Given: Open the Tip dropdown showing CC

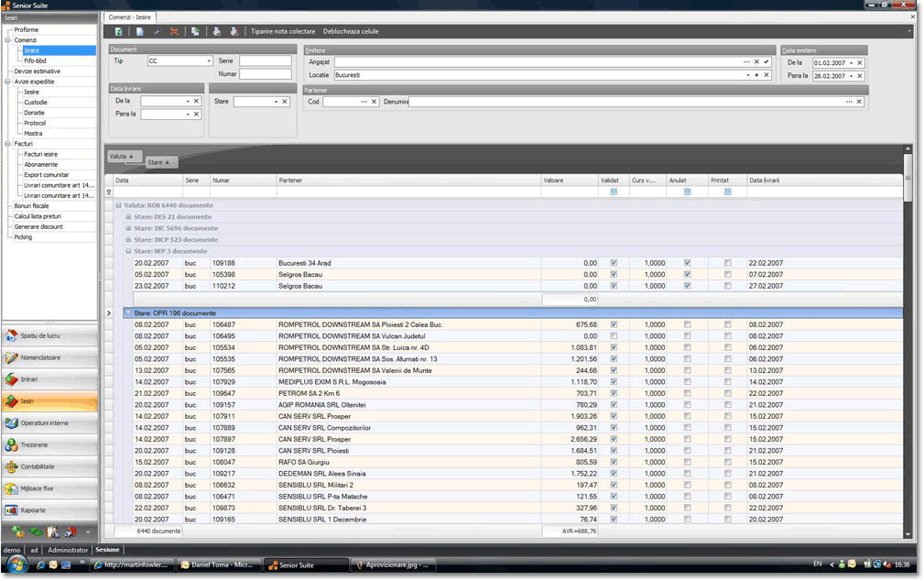Looking at the screenshot, I should click(209, 61).
